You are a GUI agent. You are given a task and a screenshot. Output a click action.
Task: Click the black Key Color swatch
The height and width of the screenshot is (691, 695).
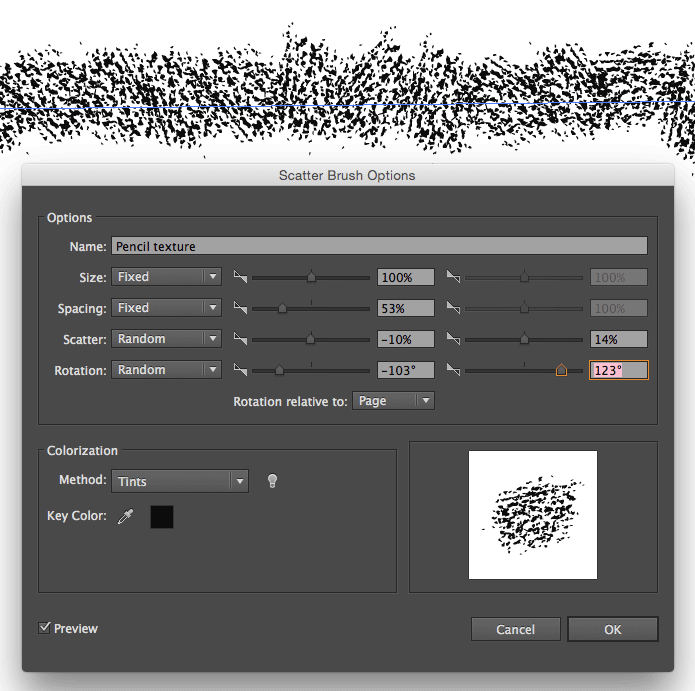[161, 517]
